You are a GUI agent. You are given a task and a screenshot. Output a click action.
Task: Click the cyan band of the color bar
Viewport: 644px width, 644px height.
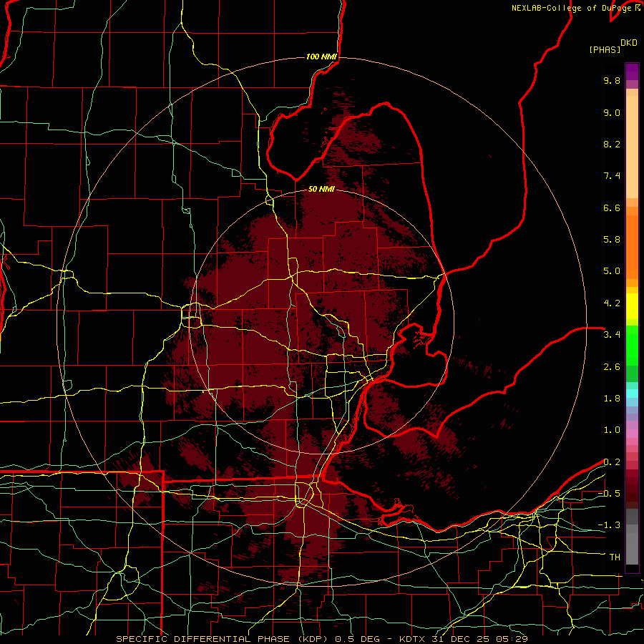[632, 394]
